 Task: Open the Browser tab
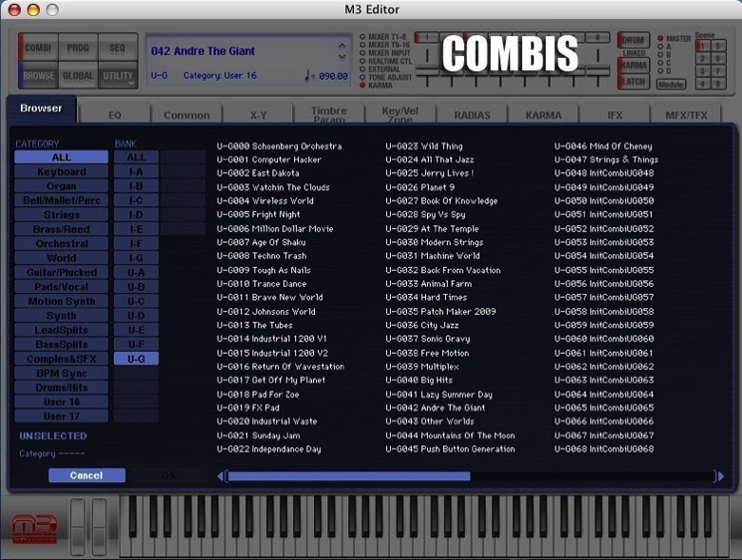(x=41, y=108)
